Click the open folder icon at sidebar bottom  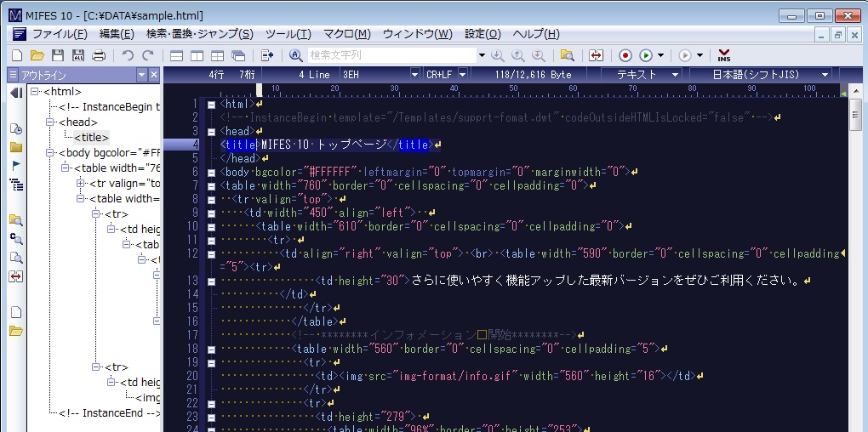tap(17, 331)
